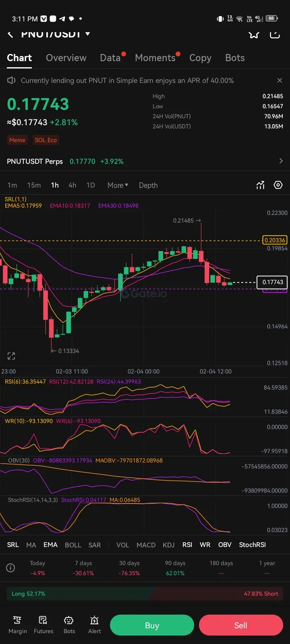
Task: Select the 1D timeframe
Action: pyautogui.click(x=91, y=185)
